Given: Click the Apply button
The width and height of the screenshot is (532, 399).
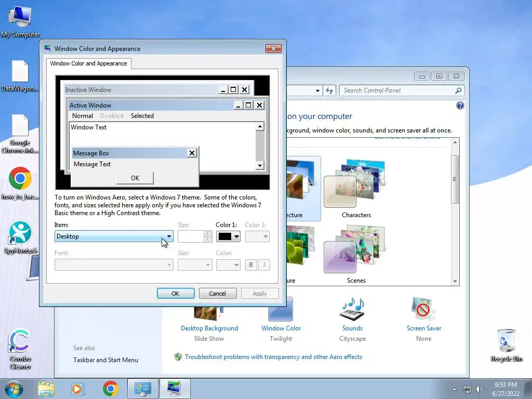Looking at the screenshot, I should tap(260, 294).
